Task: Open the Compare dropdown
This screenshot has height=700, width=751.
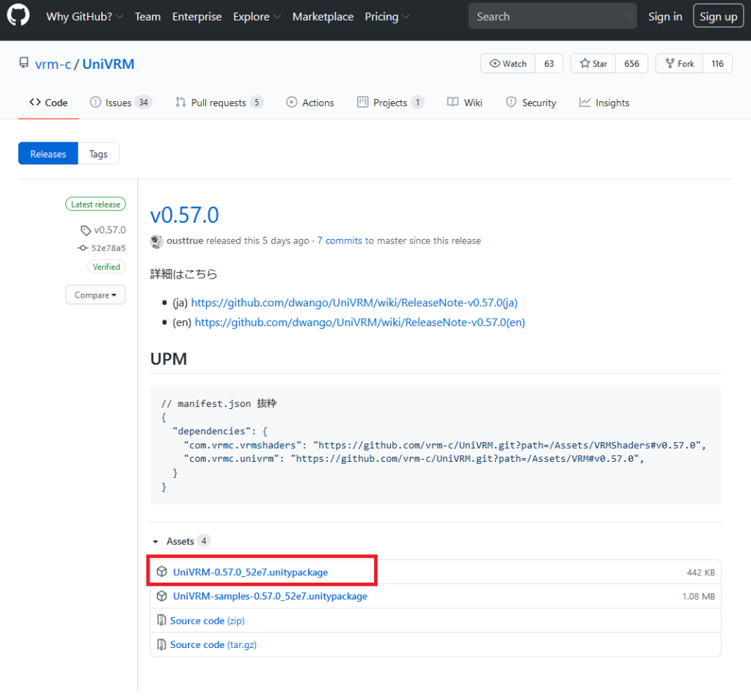Action: click(x=95, y=295)
